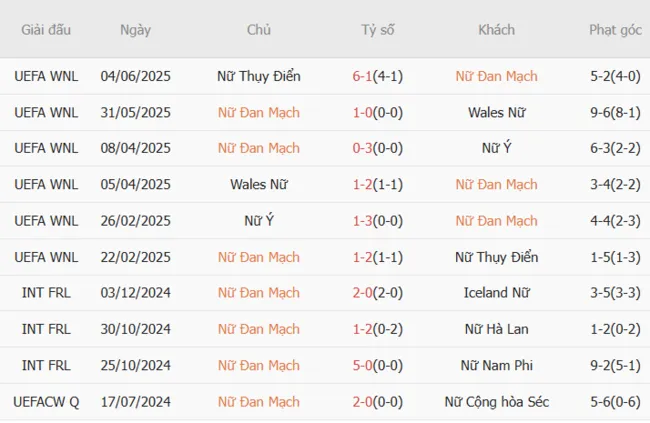Open the 0-3(0-0) score link
Screen dimensions: 650x423
[x=378, y=148]
